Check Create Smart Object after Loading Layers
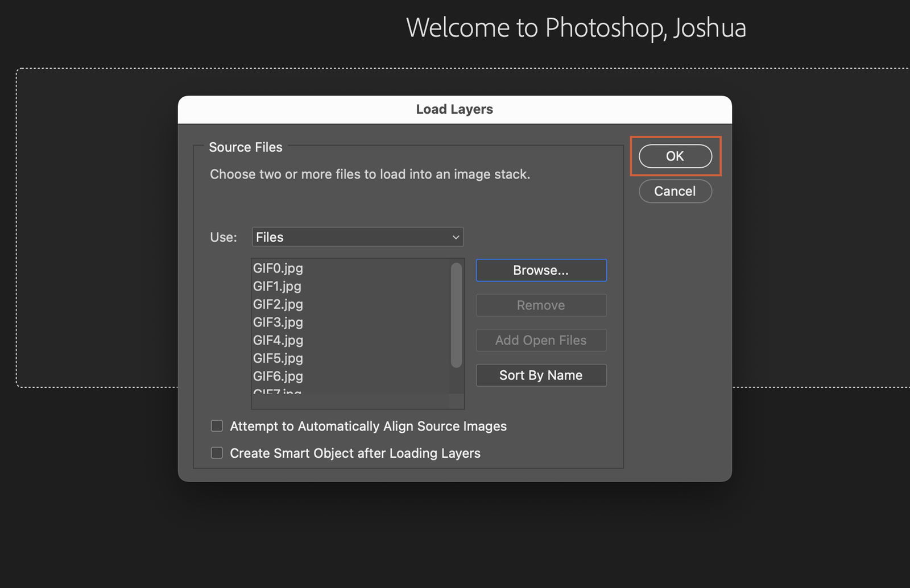This screenshot has height=588, width=910. (x=217, y=453)
